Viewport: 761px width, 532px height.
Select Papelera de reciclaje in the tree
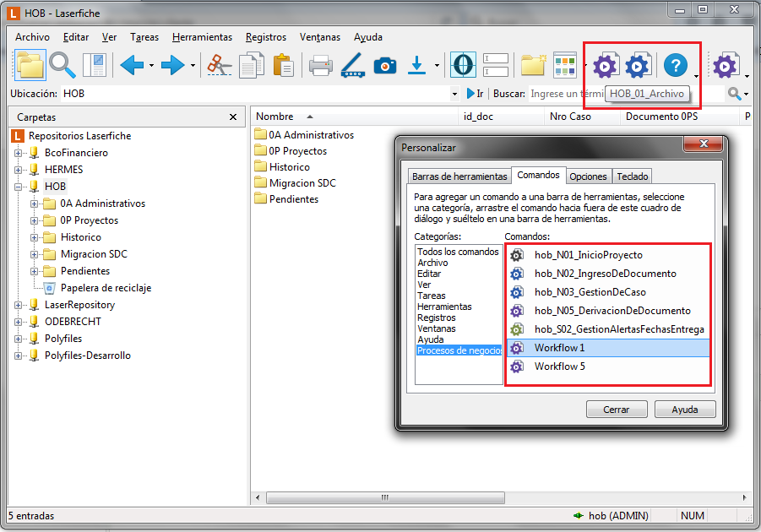point(106,288)
